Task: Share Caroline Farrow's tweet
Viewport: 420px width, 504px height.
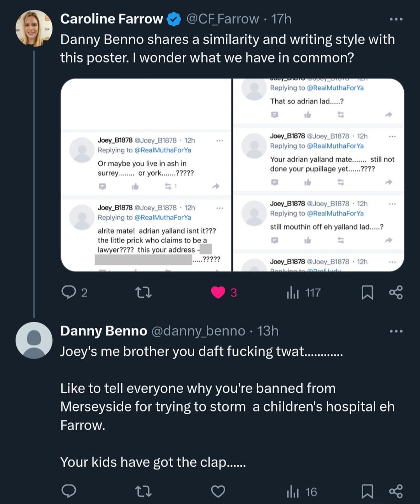Action: [x=396, y=292]
